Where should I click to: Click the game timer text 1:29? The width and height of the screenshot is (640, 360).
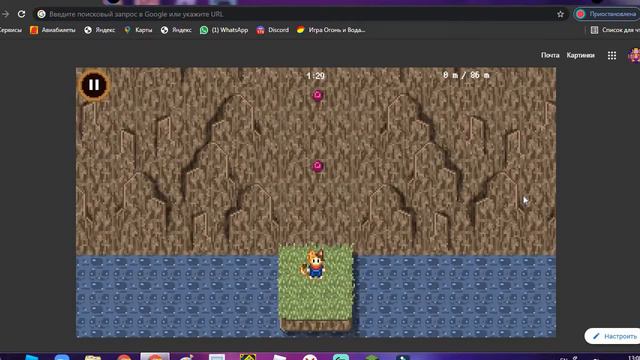(x=315, y=76)
